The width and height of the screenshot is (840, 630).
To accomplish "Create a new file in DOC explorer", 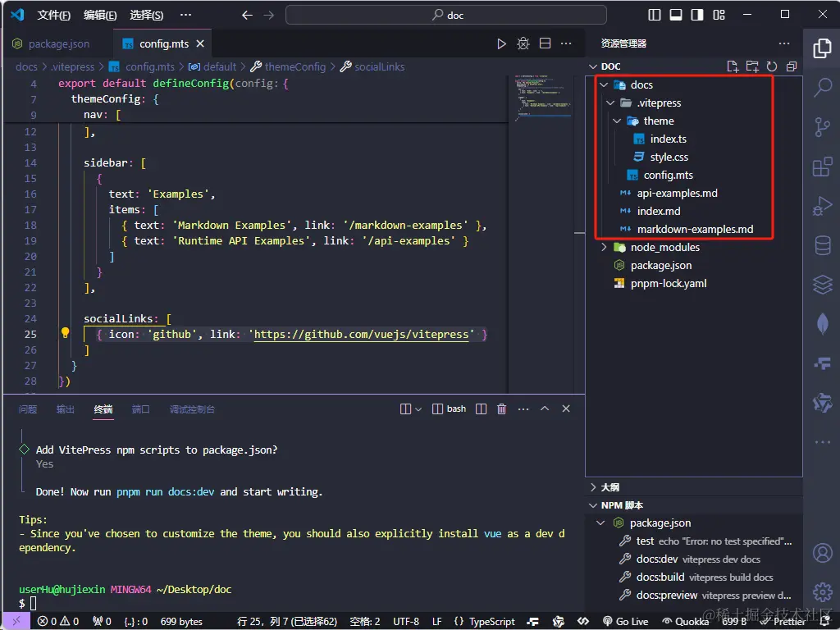I will (x=733, y=66).
